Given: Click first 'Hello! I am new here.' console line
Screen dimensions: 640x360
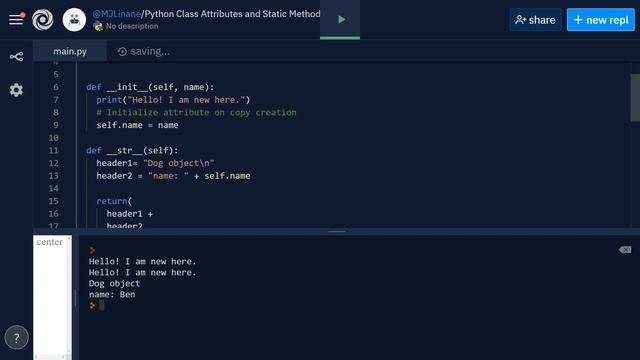Looking at the screenshot, I should 142,261.
